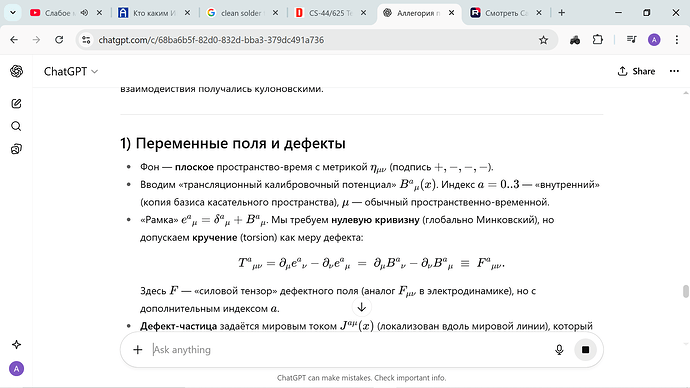Open search chats in sidebar
690x388 pixels.
(x=16, y=126)
